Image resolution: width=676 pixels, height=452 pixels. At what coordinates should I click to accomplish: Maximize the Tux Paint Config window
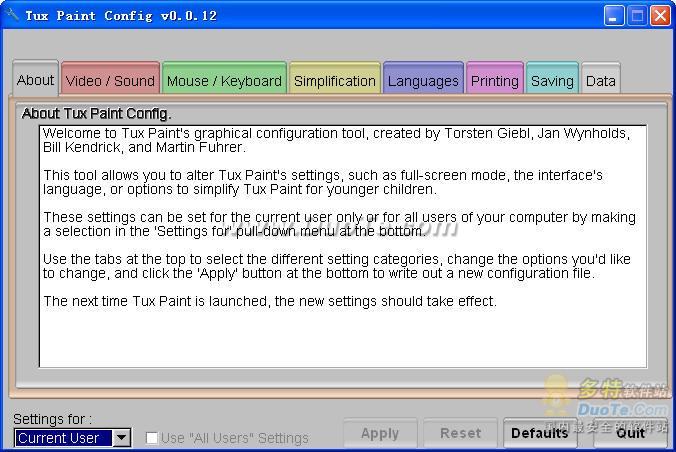[637, 16]
